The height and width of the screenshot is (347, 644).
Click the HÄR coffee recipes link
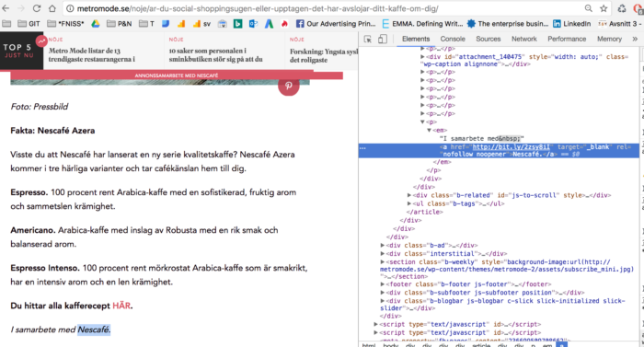(x=121, y=306)
